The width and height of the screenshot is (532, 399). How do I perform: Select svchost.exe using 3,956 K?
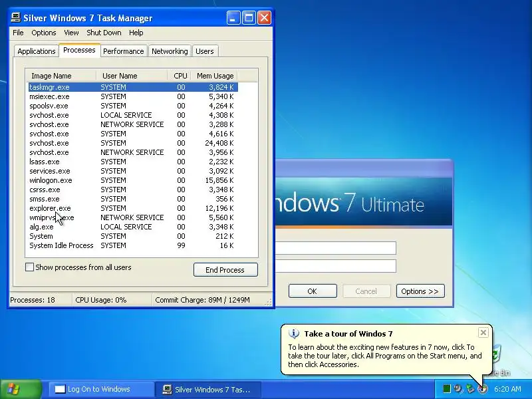click(133, 152)
